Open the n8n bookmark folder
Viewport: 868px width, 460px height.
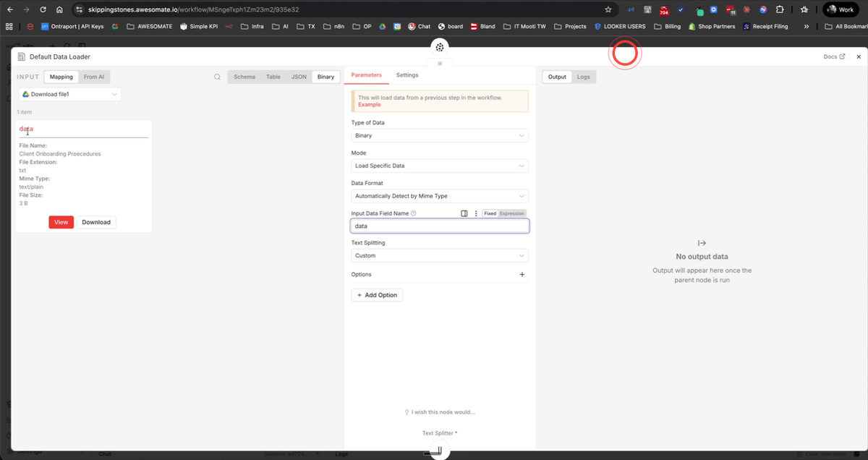[x=333, y=27]
